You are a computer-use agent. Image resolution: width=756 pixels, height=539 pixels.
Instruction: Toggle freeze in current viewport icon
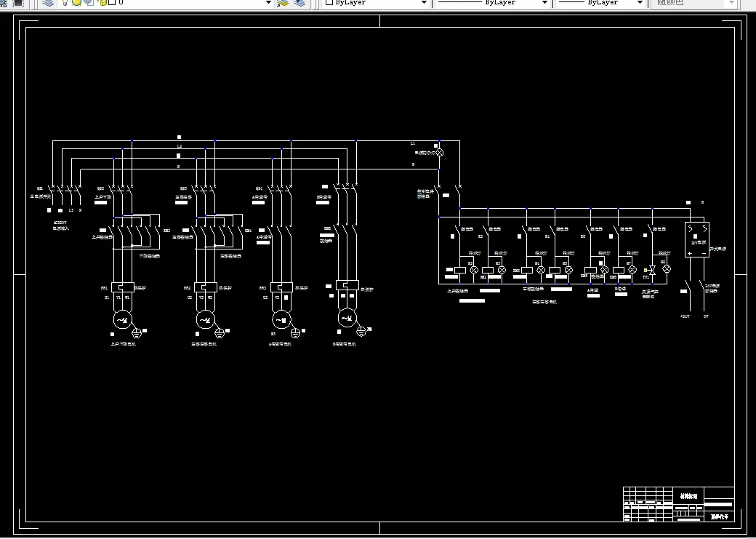[x=89, y=2]
